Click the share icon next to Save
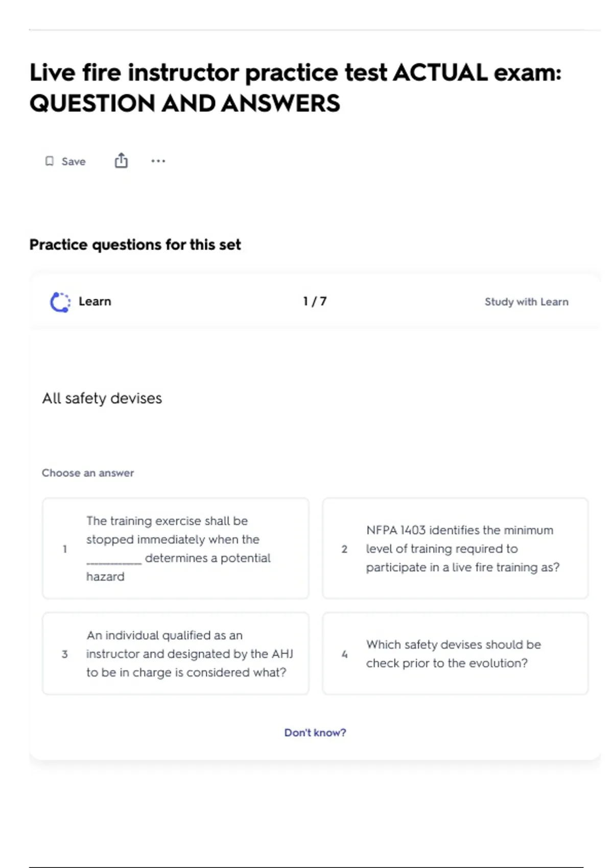613x868 pixels. 121,161
